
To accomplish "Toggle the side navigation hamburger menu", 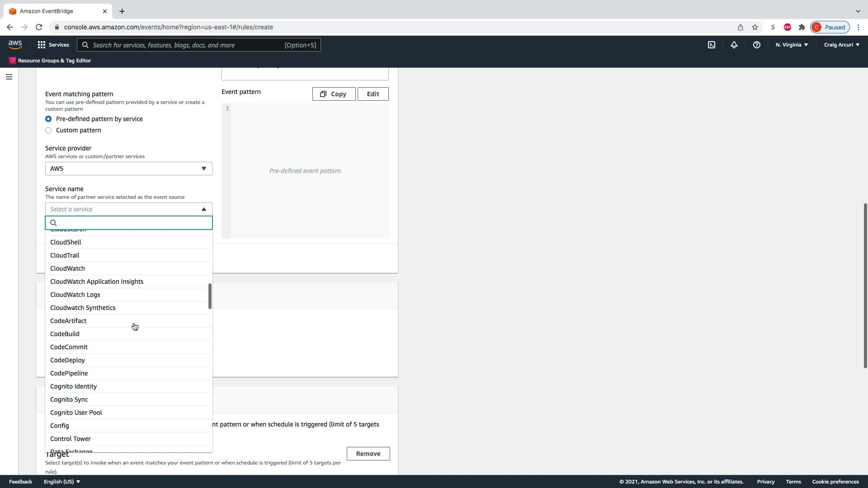I will 9,77.
